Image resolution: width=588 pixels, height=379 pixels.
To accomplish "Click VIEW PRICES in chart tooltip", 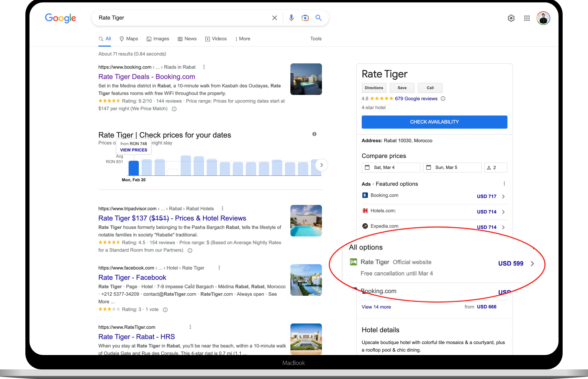I will coord(134,150).
